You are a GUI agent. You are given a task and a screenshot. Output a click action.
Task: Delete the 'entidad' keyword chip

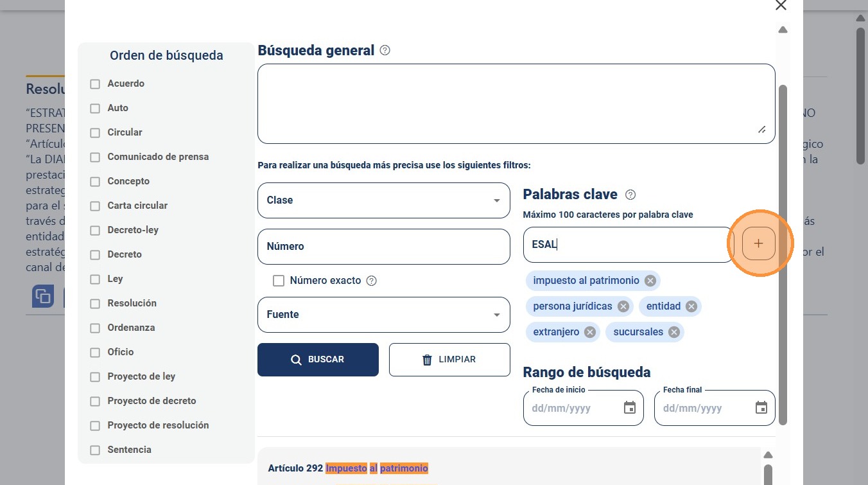[x=691, y=306]
